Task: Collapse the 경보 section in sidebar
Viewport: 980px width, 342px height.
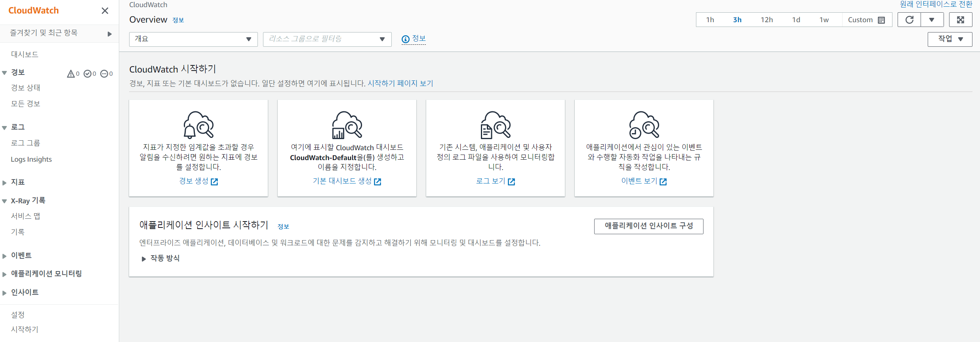Action: point(4,73)
